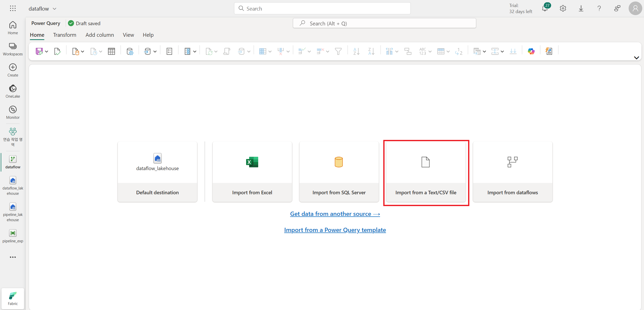Open the Add column tab
The width and height of the screenshot is (644, 310).
[100, 35]
